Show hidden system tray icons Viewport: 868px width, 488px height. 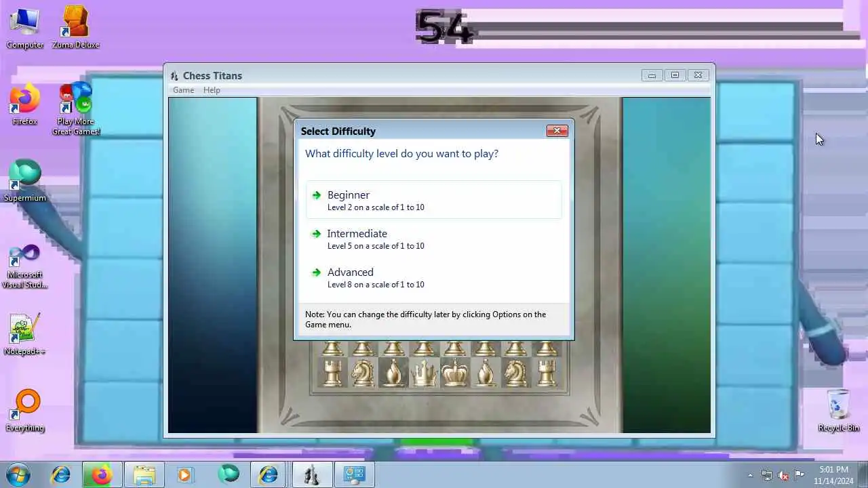(x=750, y=475)
